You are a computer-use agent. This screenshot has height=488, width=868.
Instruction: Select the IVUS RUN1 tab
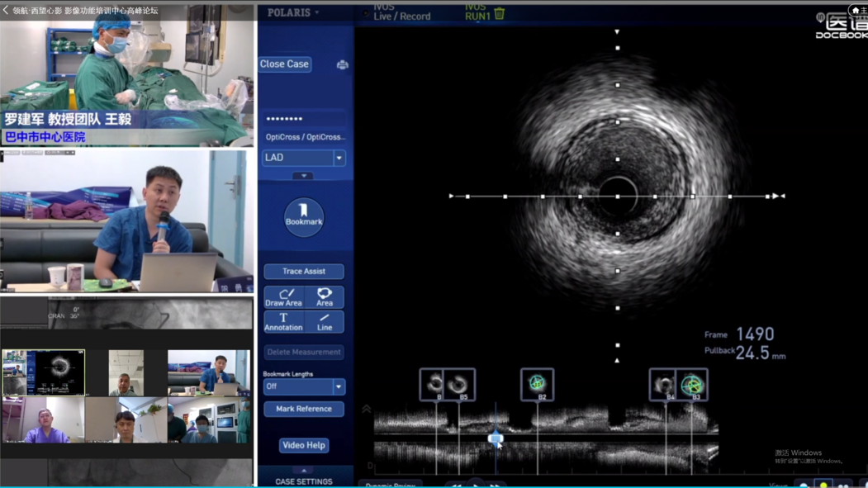[x=477, y=12]
